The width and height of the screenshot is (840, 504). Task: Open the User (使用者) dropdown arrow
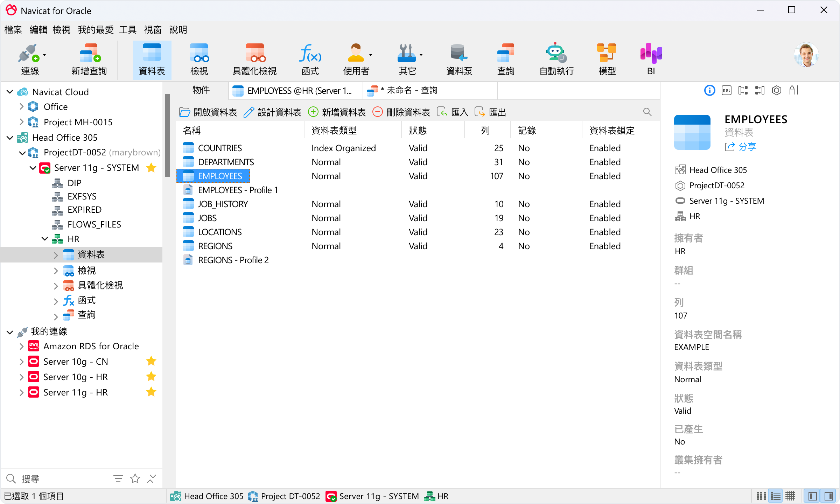point(371,55)
